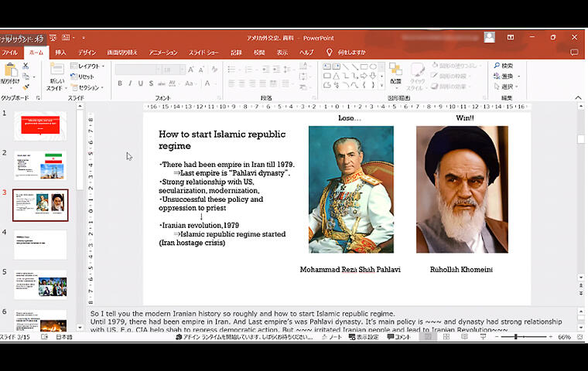Screen dimensions: 588x371
Task: Open the 置換 (Replace) dropdown arrow
Action: (x=518, y=76)
